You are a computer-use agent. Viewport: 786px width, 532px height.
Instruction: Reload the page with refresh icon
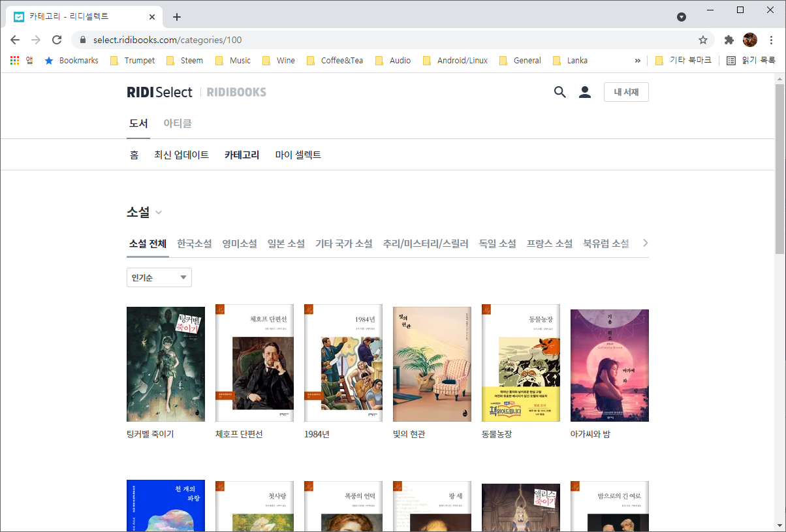[57, 40]
